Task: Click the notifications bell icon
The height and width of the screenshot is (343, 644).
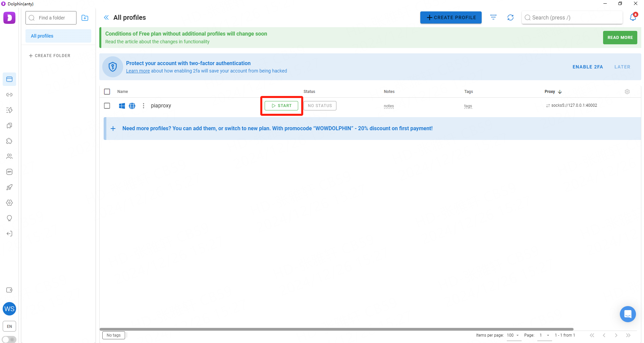Action: coord(633,17)
